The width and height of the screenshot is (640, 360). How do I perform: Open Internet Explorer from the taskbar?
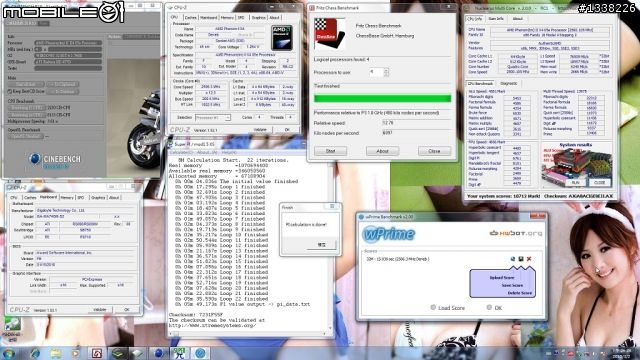pos(35,353)
